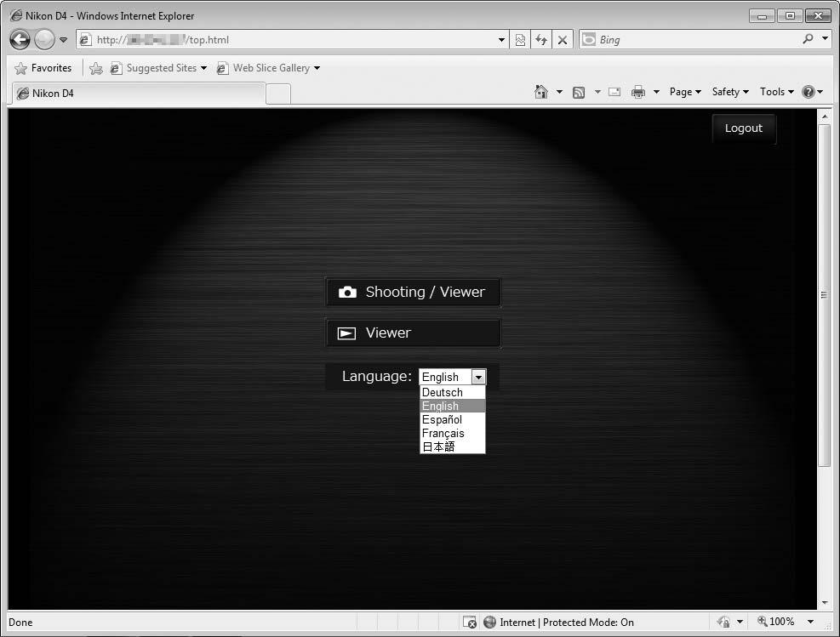Click the browser Back arrow button
Viewport: 840px width, 637px height.
tap(20, 40)
